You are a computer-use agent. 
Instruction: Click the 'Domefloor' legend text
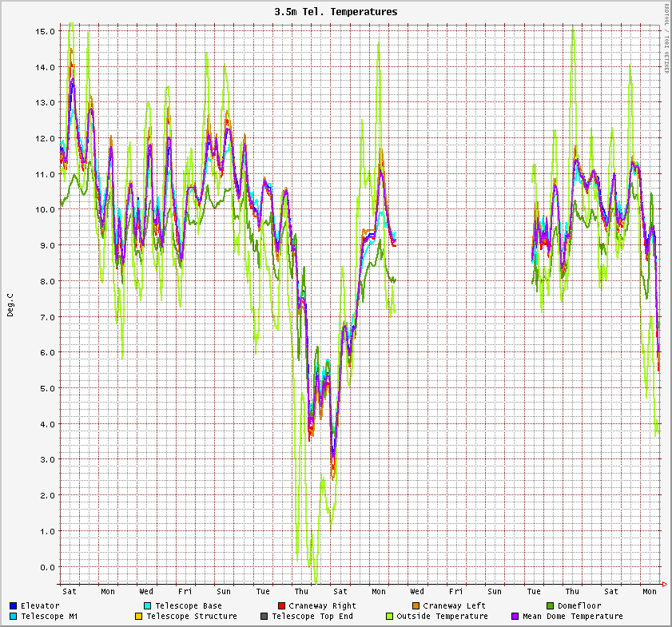579,605
